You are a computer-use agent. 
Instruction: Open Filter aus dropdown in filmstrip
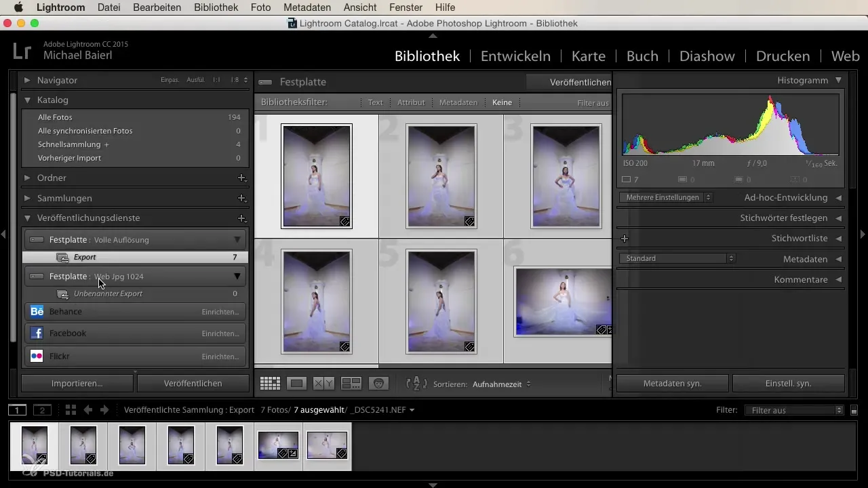pos(793,410)
